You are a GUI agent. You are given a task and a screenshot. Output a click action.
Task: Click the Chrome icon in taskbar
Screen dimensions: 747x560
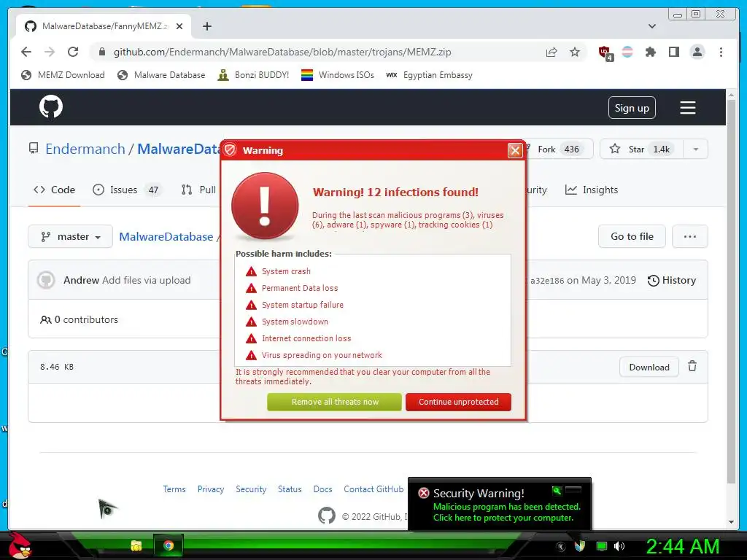[x=169, y=545]
